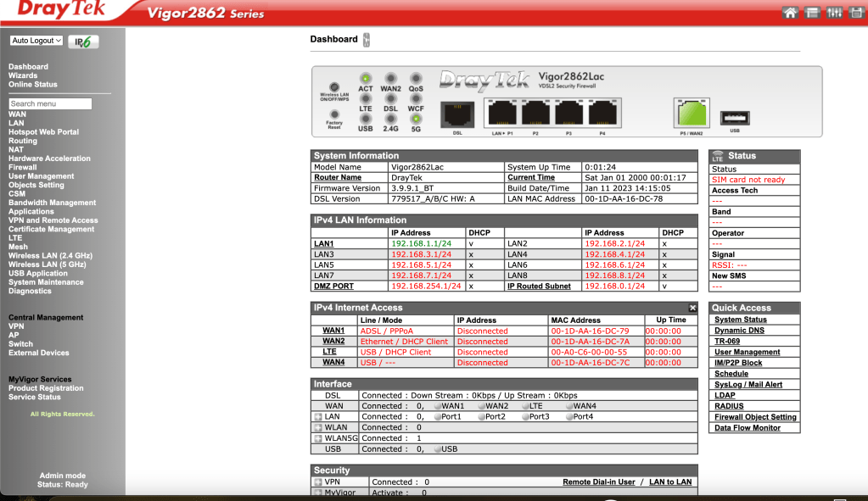Click the LAN P1 port on router image
The height and width of the screenshot is (501, 868).
pos(502,114)
